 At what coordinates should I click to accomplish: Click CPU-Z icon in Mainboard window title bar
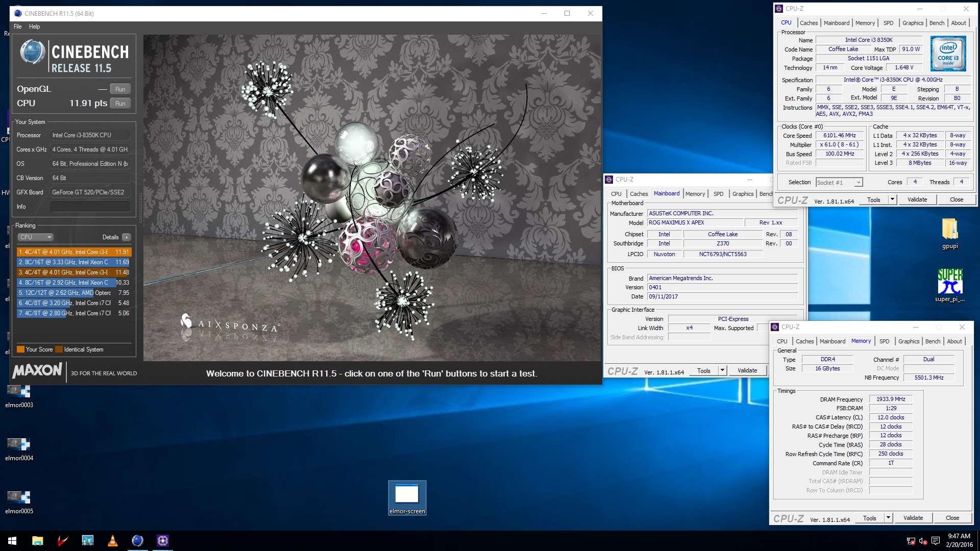[x=609, y=180]
